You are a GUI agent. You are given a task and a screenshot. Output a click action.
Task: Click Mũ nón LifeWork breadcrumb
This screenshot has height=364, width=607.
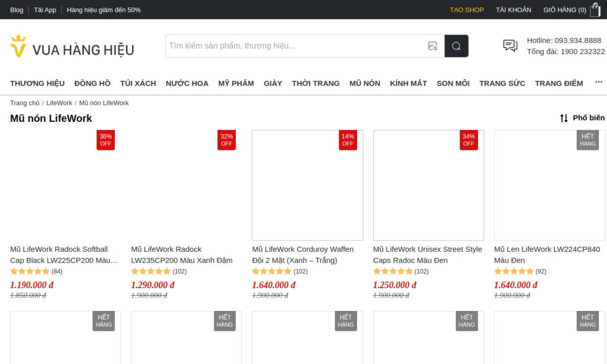pyautogui.click(x=104, y=103)
